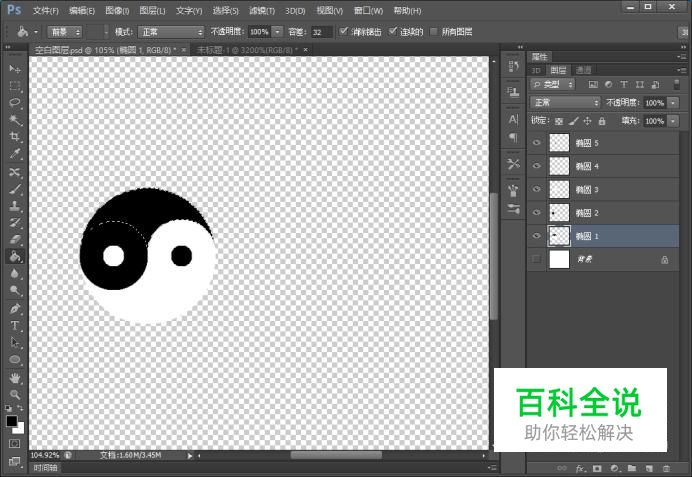Open the Character panel icon
Viewport: 692px width, 477px height.
tap(513, 119)
